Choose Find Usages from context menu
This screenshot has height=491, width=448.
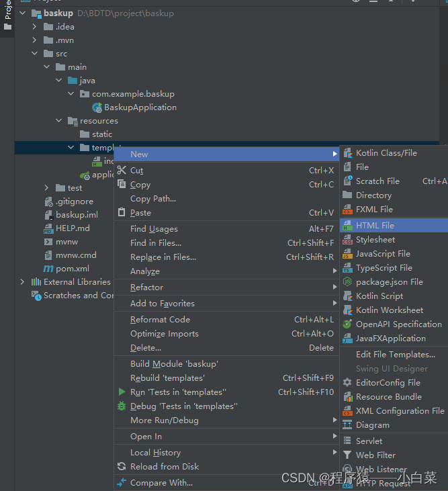point(226,229)
